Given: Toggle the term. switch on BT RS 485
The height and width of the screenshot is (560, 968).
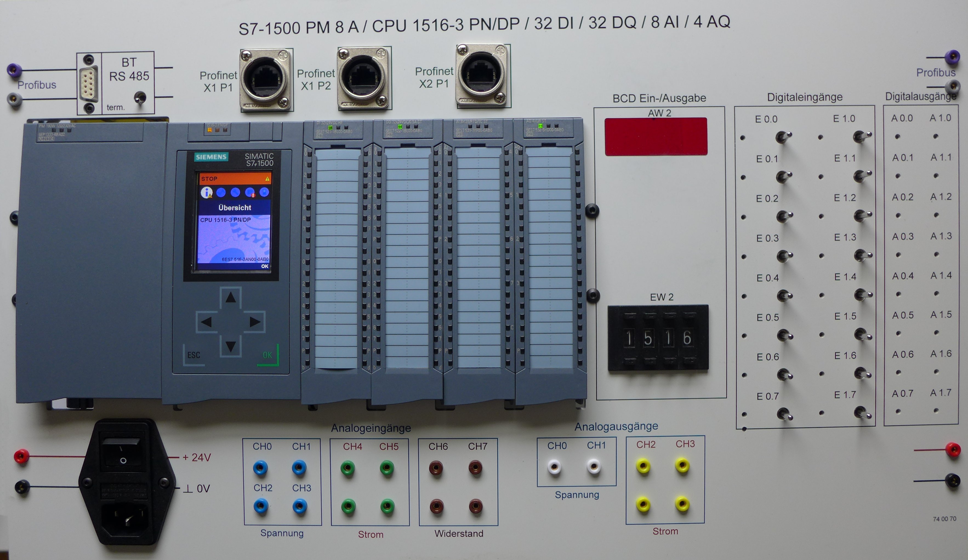Looking at the screenshot, I should point(139,98).
